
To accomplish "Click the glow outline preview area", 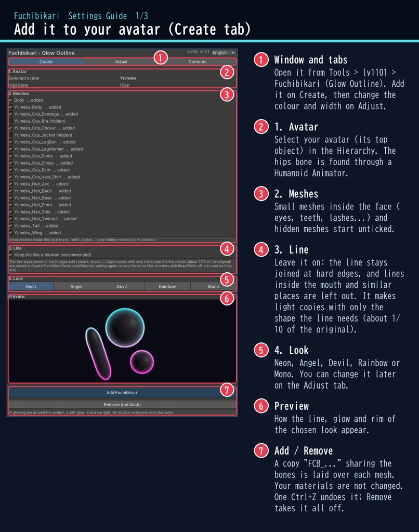I will [x=122, y=341].
